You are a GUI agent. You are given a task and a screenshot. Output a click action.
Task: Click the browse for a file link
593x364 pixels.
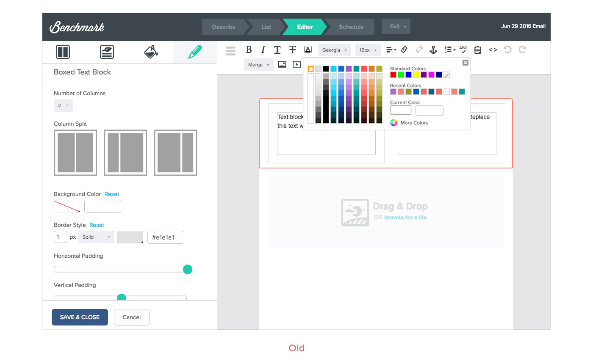click(x=405, y=218)
